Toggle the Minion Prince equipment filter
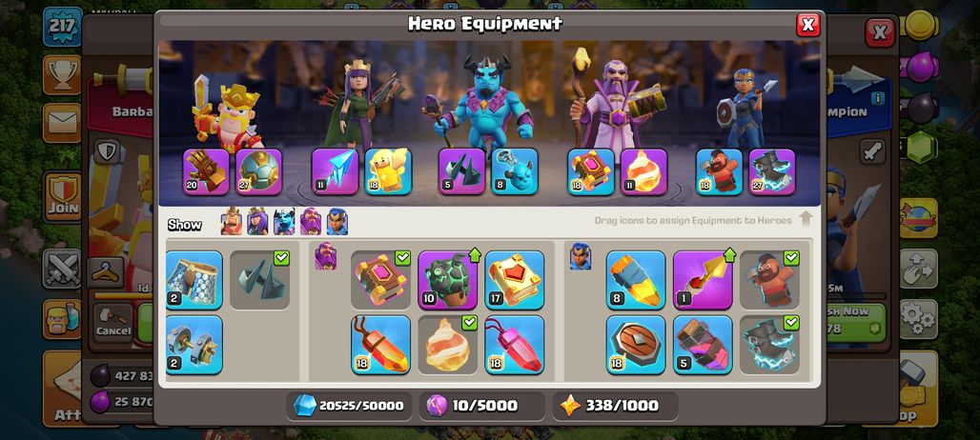Image resolution: width=980 pixels, height=440 pixels. click(x=284, y=222)
